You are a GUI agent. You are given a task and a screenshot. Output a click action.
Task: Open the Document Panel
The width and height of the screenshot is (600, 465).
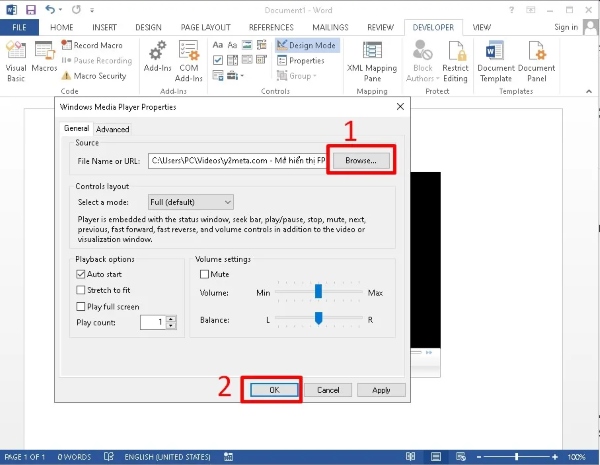(x=536, y=62)
